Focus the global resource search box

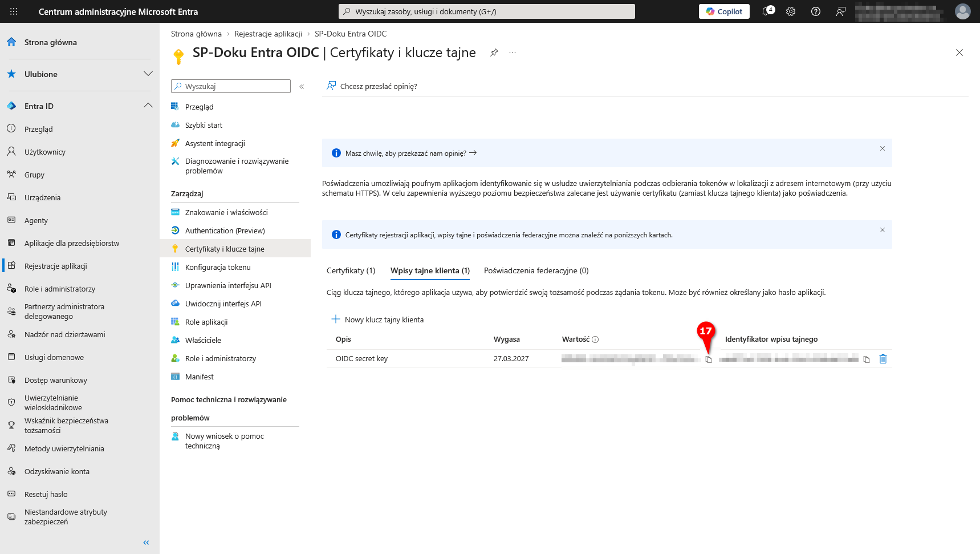(487, 11)
